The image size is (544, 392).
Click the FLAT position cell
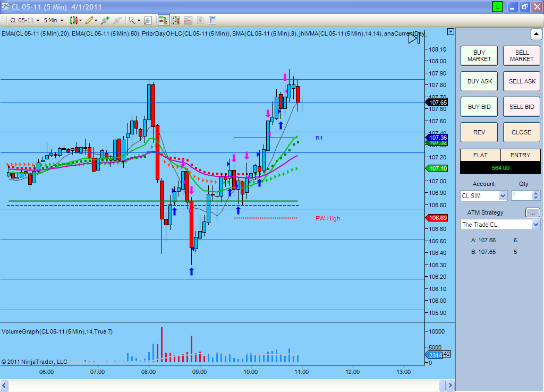(480, 155)
